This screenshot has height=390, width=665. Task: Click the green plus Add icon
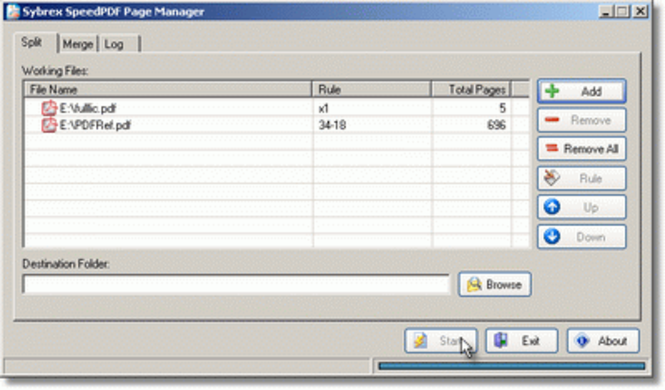(552, 91)
